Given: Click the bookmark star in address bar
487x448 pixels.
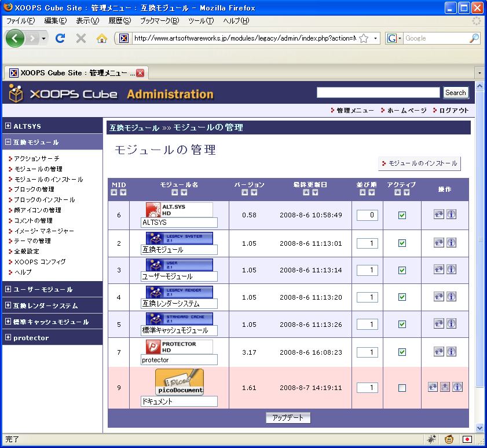Looking at the screenshot, I should 364,38.
